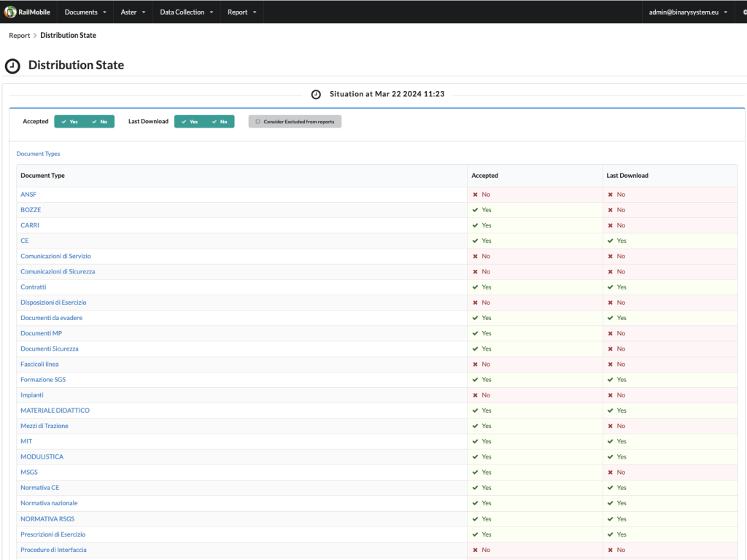747x560 pixels.
Task: Open Comunicazioni di Servizio link
Action: tap(55, 256)
